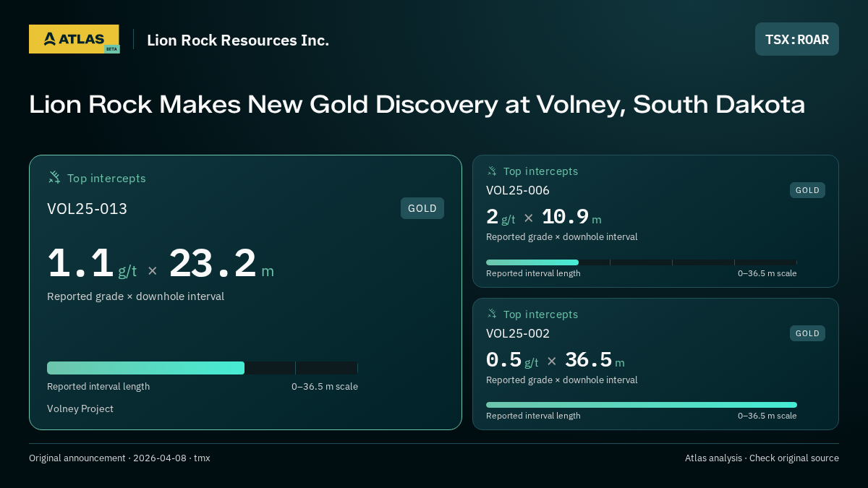Select hole ID VOL25-002
The width and height of the screenshot is (868, 488).
point(518,333)
